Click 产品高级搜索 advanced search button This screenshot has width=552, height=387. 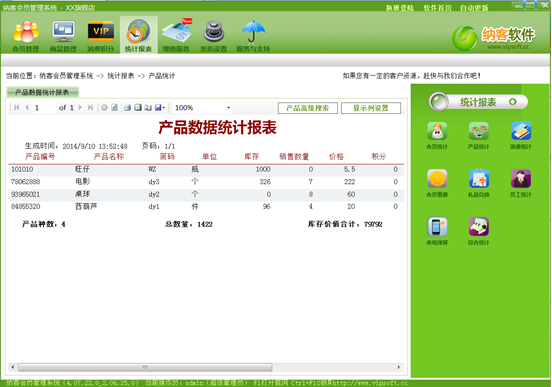point(308,108)
